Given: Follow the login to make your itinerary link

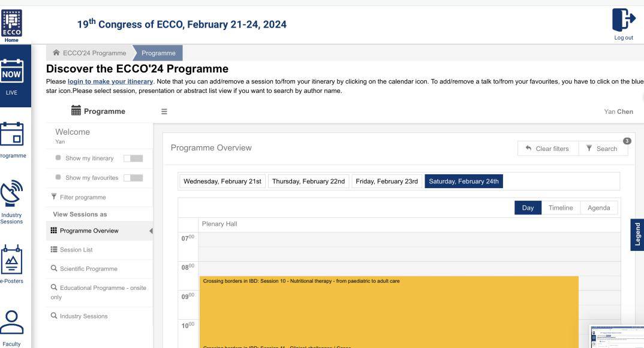Looking at the screenshot, I should click(x=110, y=81).
